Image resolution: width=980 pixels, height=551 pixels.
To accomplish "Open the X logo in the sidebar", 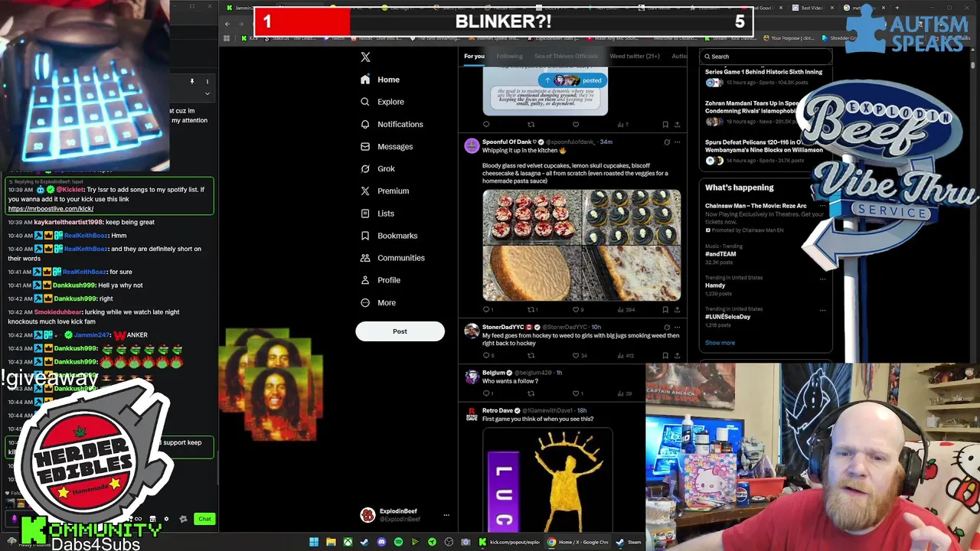I will pos(365,57).
